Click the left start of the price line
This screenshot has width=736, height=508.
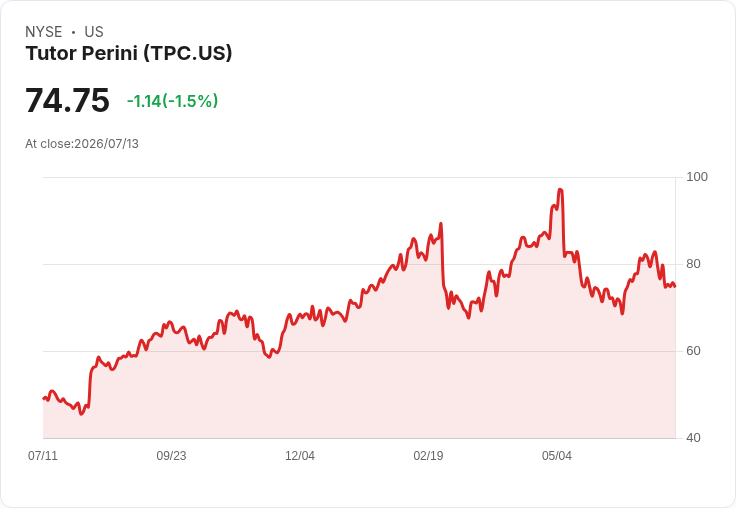(44, 399)
